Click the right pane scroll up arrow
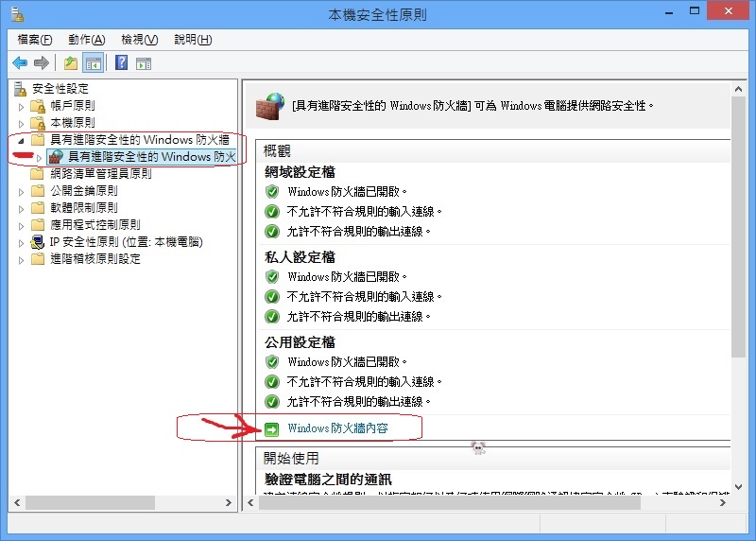This screenshot has width=756, height=541. [738, 89]
